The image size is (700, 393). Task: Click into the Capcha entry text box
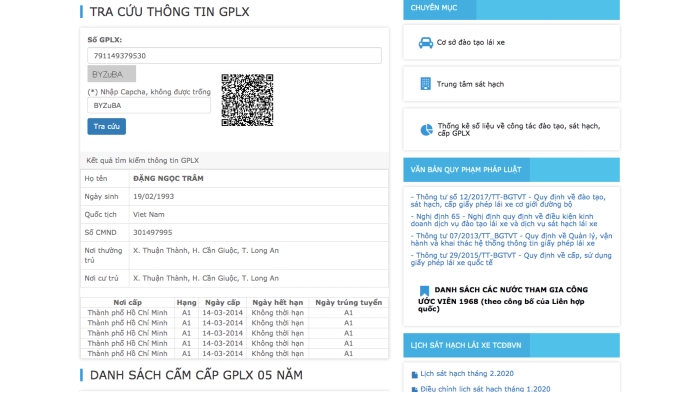coord(149,105)
